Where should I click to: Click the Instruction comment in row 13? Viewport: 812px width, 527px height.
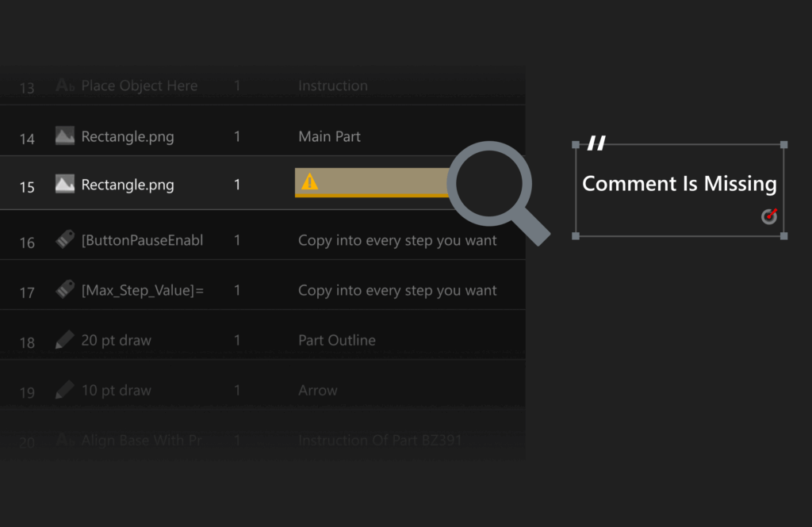(x=333, y=86)
